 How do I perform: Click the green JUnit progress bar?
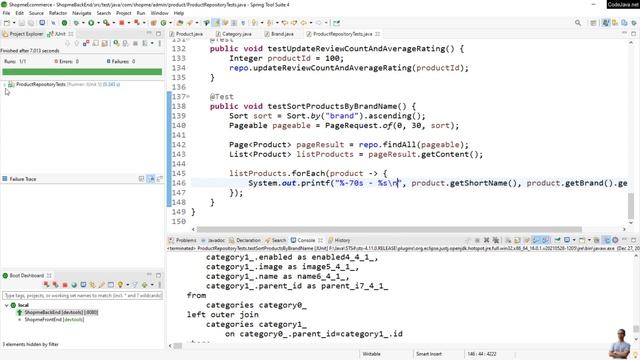click(82, 72)
